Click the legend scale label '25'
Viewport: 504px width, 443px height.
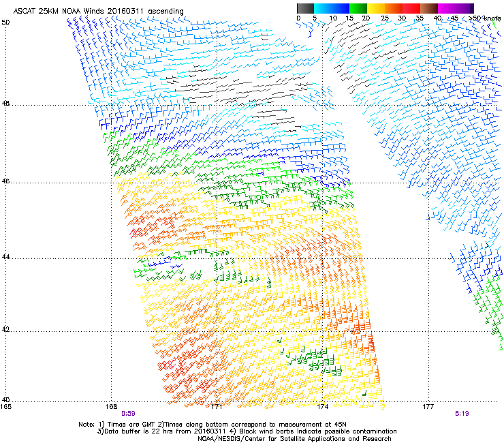point(385,18)
